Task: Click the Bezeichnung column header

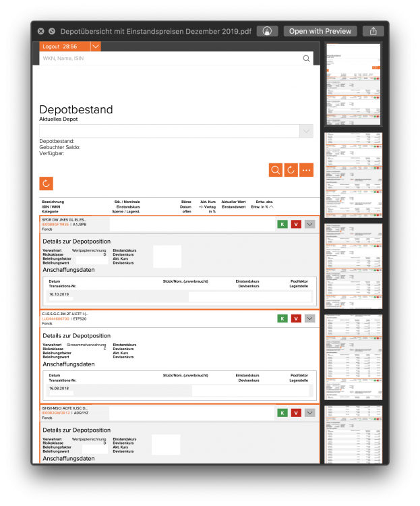Action: (x=53, y=202)
